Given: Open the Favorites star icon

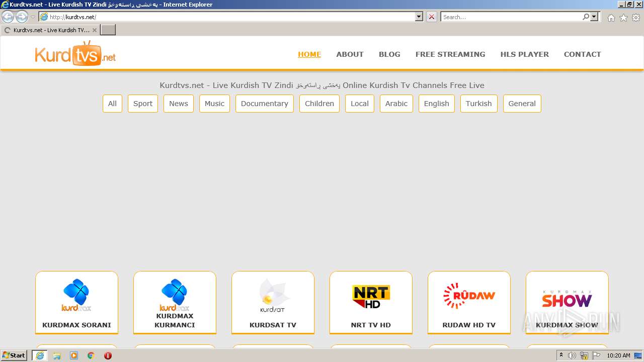Looking at the screenshot, I should [623, 18].
